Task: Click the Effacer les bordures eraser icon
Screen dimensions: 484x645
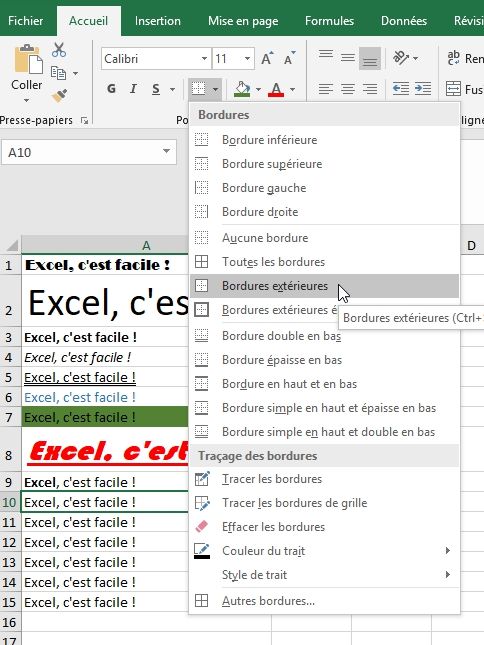Action: [x=202, y=527]
